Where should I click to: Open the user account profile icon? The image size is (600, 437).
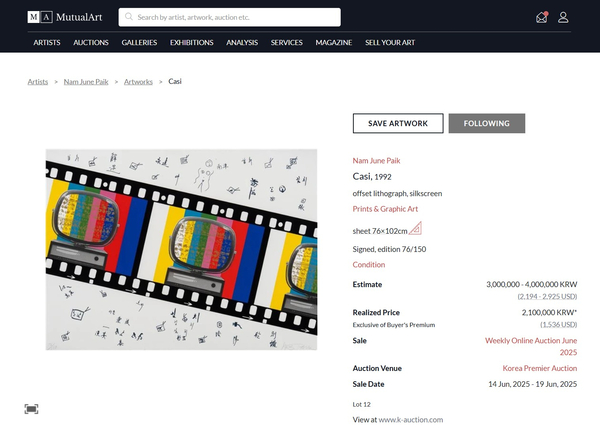click(x=563, y=17)
